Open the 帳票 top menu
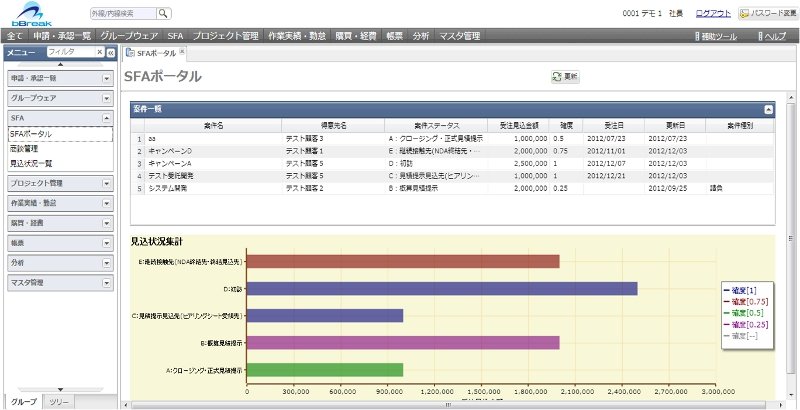800x410 pixels. tap(395, 36)
